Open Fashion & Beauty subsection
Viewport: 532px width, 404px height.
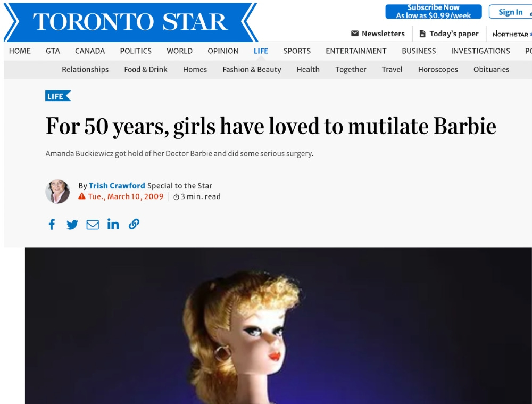click(x=252, y=70)
